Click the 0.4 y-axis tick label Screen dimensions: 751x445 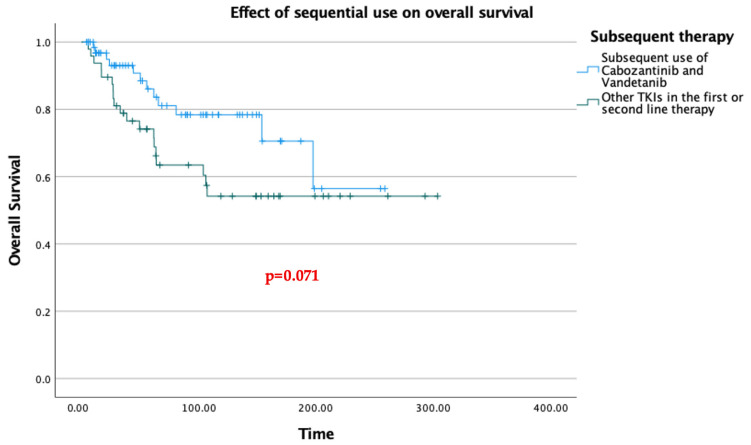43,245
